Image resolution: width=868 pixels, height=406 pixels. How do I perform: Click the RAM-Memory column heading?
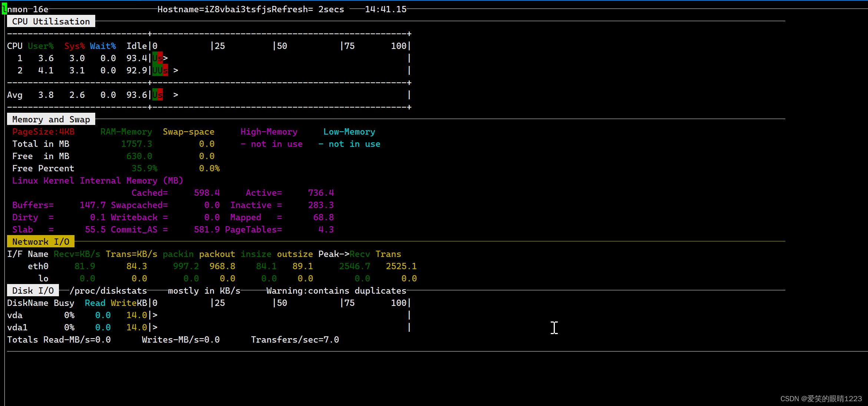[126, 132]
